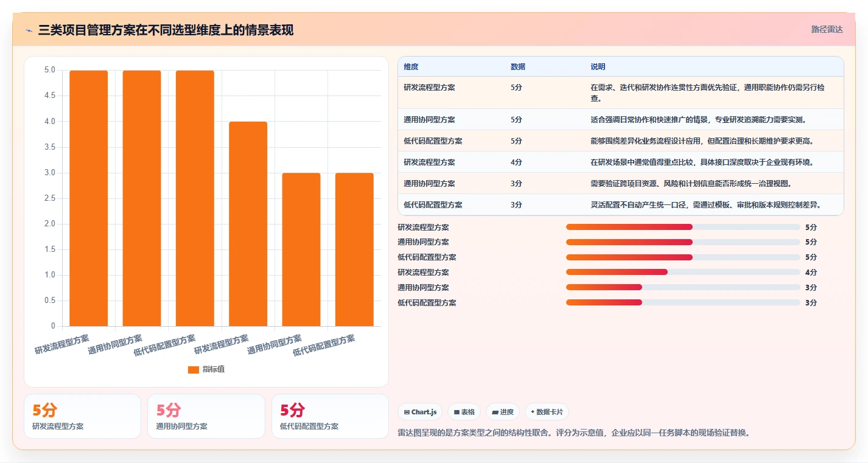Select the table row about 适合强调日常协作和快速推广

point(621,119)
